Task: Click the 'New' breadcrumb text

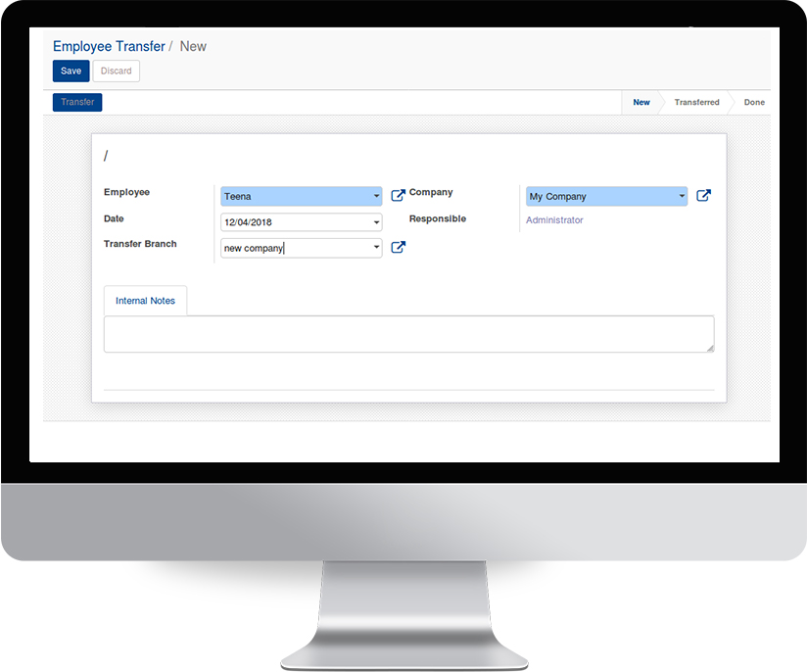Action: tap(193, 46)
